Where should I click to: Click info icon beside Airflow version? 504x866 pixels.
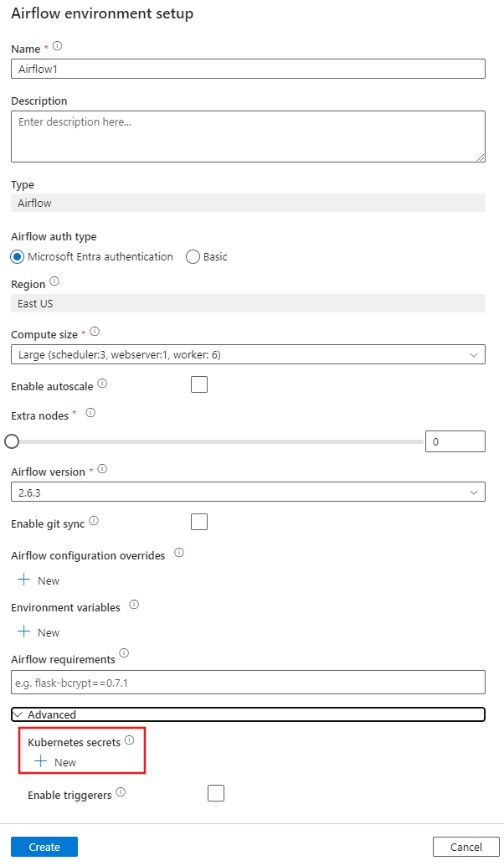click(x=103, y=470)
